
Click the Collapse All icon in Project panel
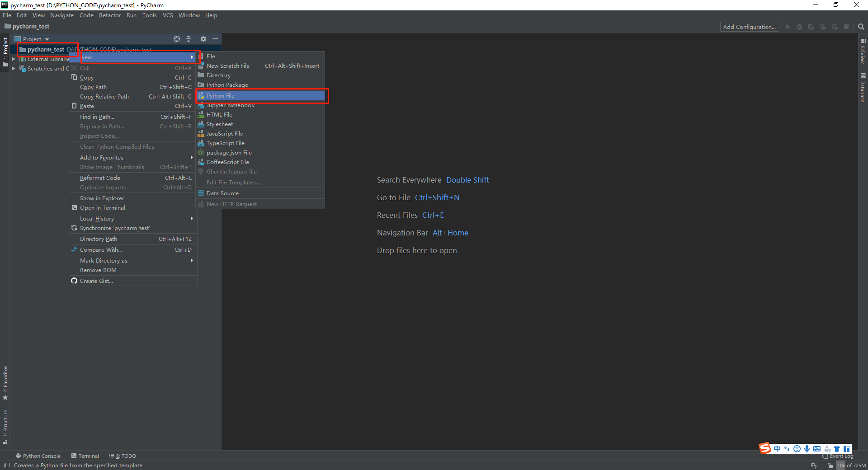coord(189,39)
